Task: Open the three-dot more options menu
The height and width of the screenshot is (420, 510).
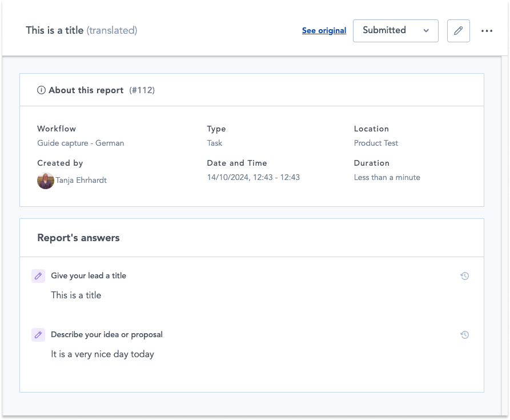Action: pos(487,31)
